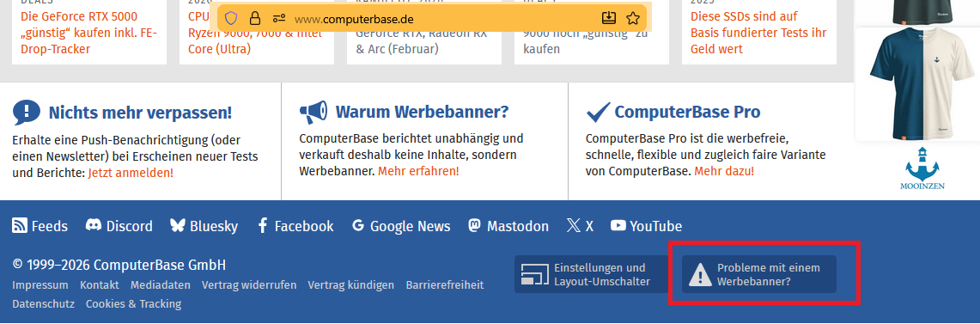This screenshot has height=324, width=980.
Task: Open the Discord link in footer
Action: pos(119,226)
